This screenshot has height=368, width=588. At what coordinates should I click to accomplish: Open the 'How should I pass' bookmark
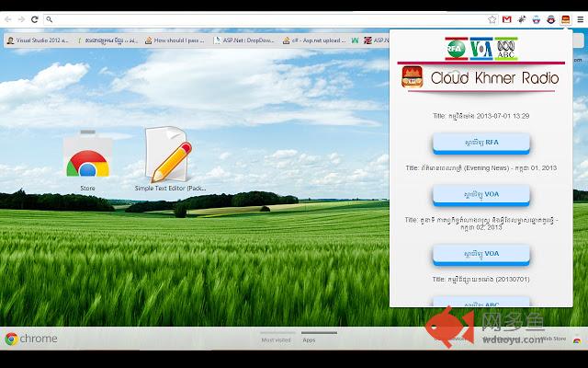(x=175, y=40)
